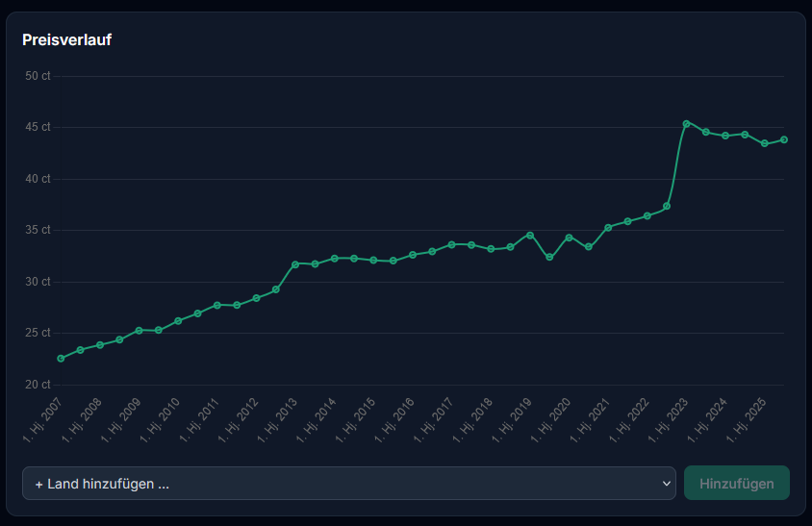Select the data point for 1. Hj. 2012
The image size is (812, 526).
[256, 298]
